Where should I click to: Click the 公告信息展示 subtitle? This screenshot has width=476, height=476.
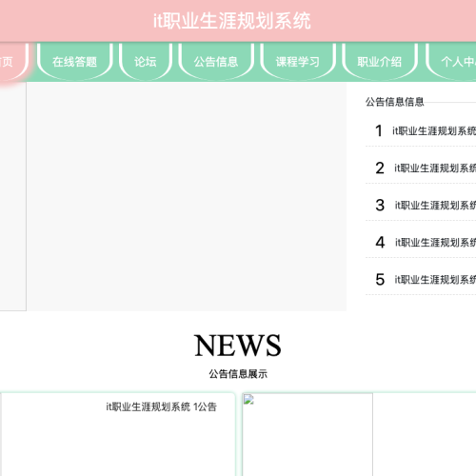click(238, 374)
